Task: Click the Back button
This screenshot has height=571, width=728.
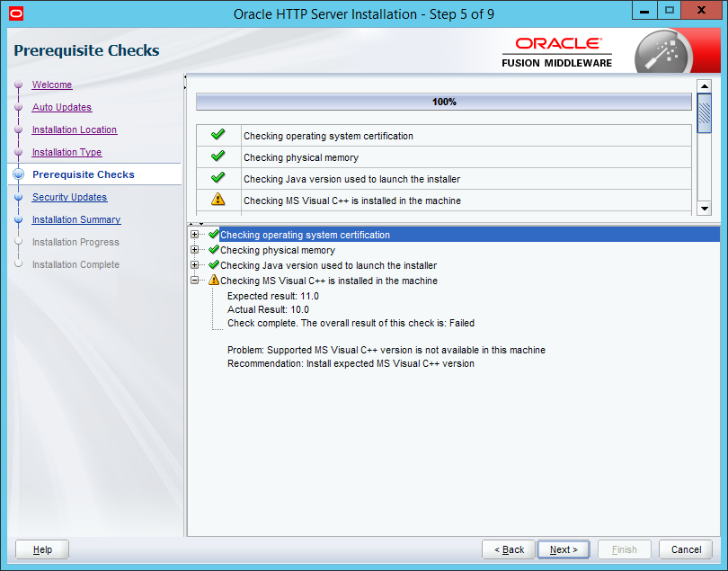Action: 508,549
